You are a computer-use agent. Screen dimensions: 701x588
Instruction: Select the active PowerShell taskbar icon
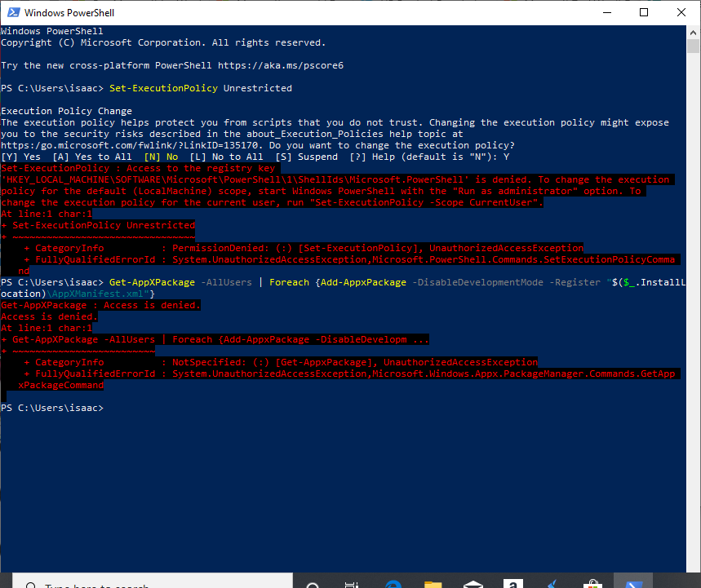(x=633, y=581)
